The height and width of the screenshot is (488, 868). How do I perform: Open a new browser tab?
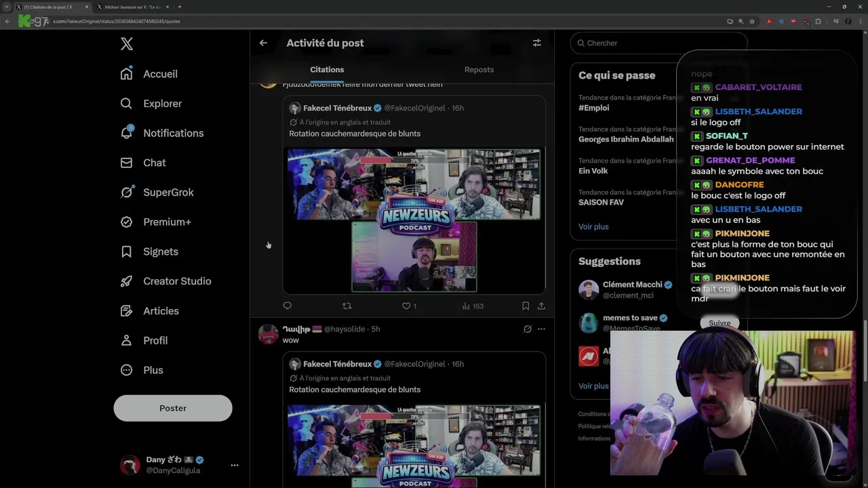coord(180,7)
